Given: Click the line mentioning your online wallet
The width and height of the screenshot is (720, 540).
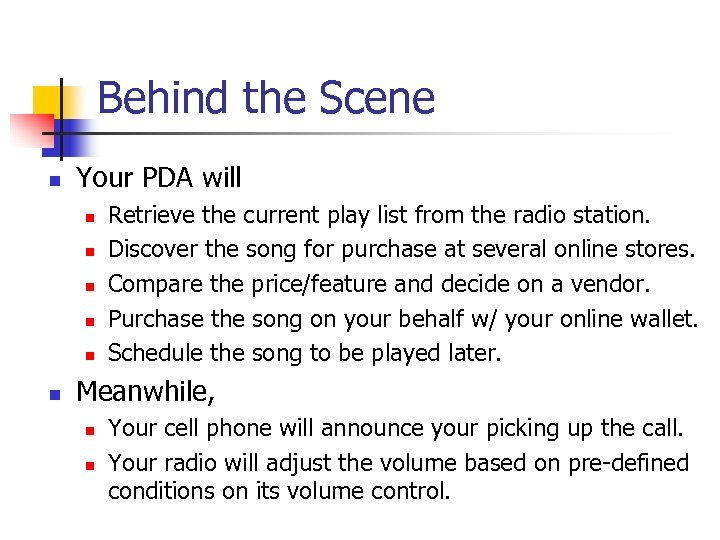Looking at the screenshot, I should 403,319.
